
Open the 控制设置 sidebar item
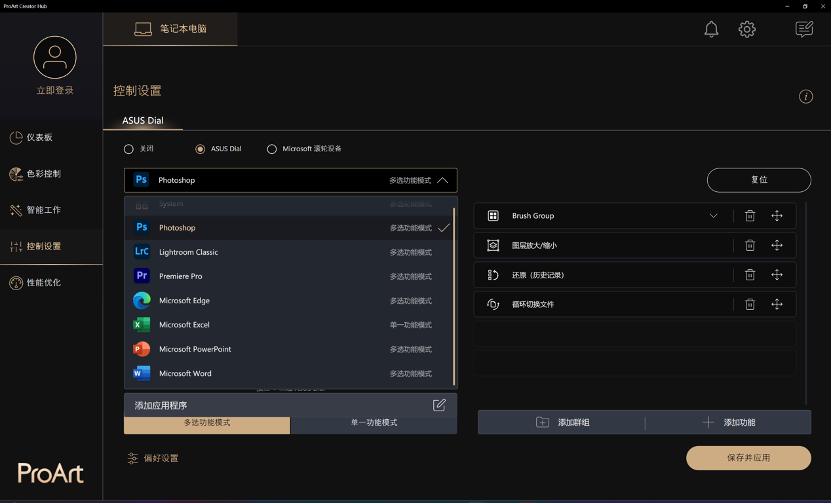(x=51, y=246)
